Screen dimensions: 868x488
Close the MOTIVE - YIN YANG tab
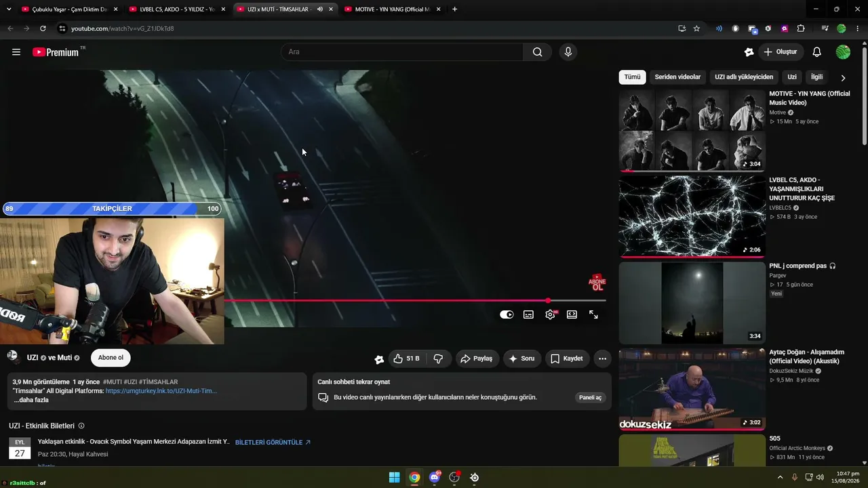coord(438,9)
